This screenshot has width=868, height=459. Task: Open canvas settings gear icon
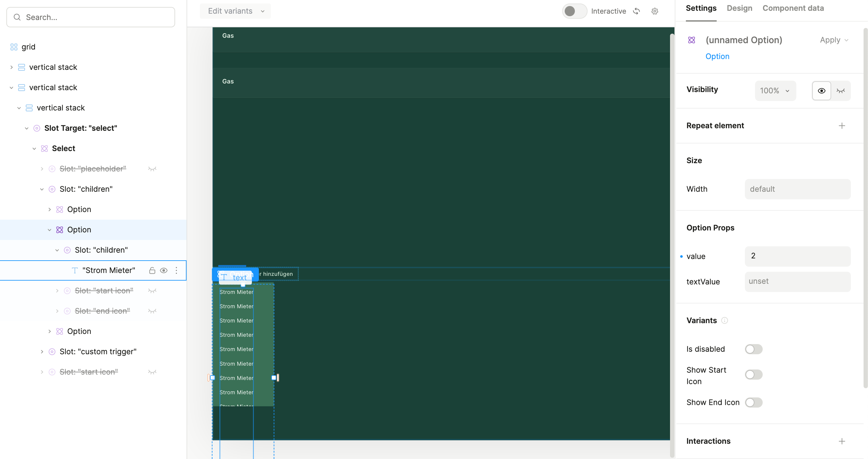655,11
